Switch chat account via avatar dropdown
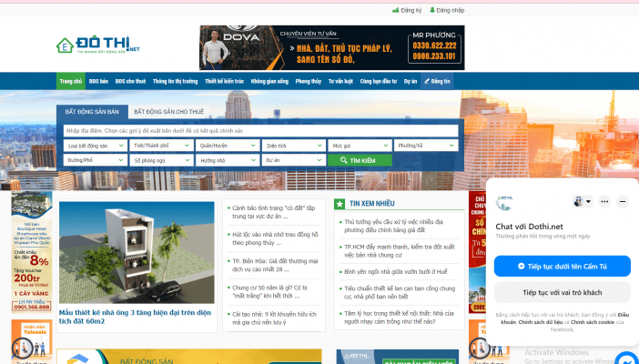639x364 pixels. coord(582,201)
